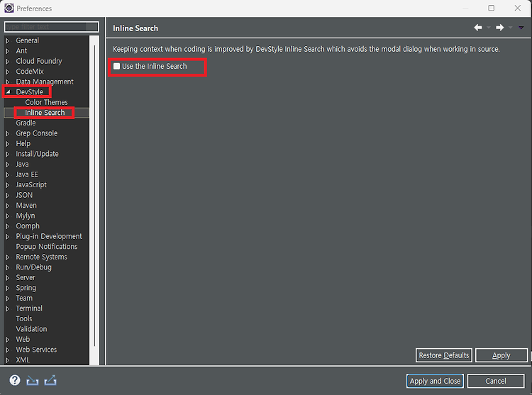This screenshot has height=395, width=532.
Task: Select the JavaScript category
Action: pyautogui.click(x=31, y=185)
